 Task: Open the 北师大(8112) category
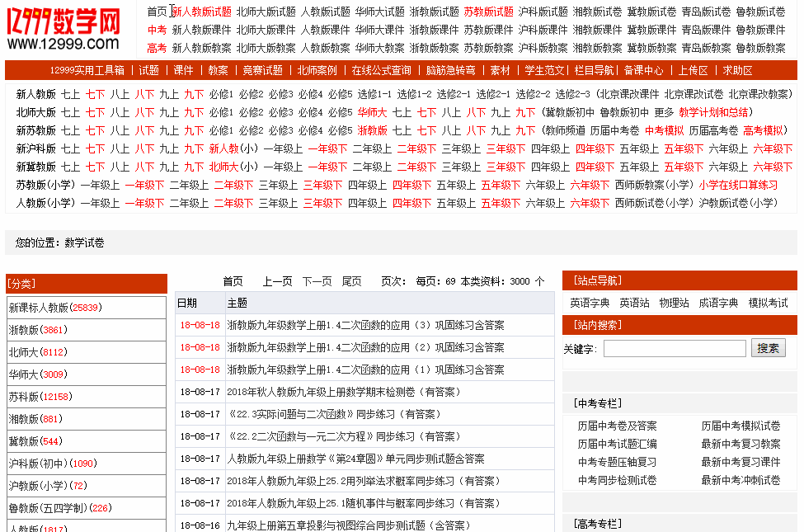coord(38,352)
